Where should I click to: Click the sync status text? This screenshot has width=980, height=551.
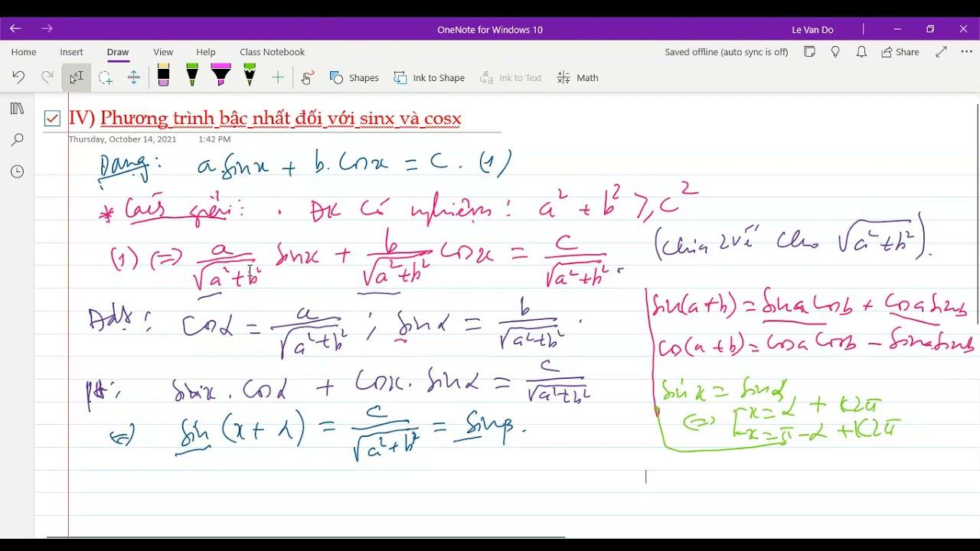pos(727,52)
